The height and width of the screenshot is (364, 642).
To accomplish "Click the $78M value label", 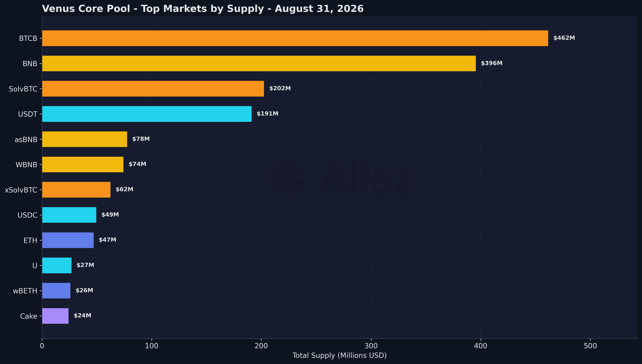I will point(141,139).
